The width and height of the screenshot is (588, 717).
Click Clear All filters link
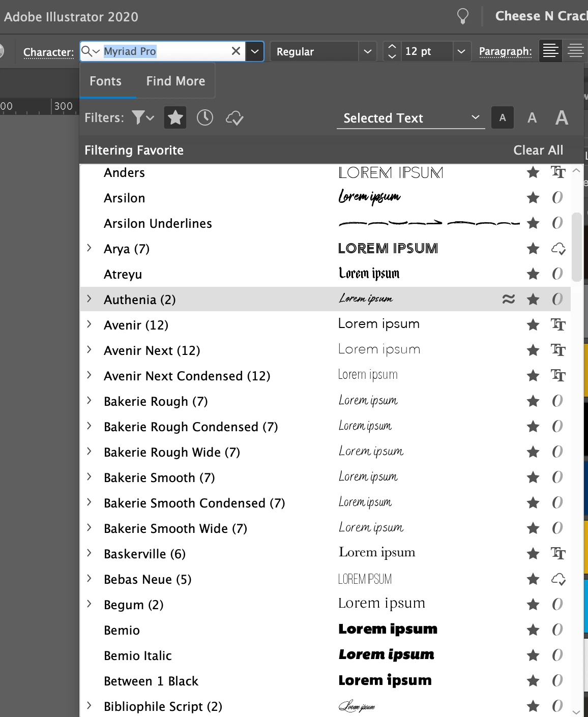pyautogui.click(x=538, y=151)
